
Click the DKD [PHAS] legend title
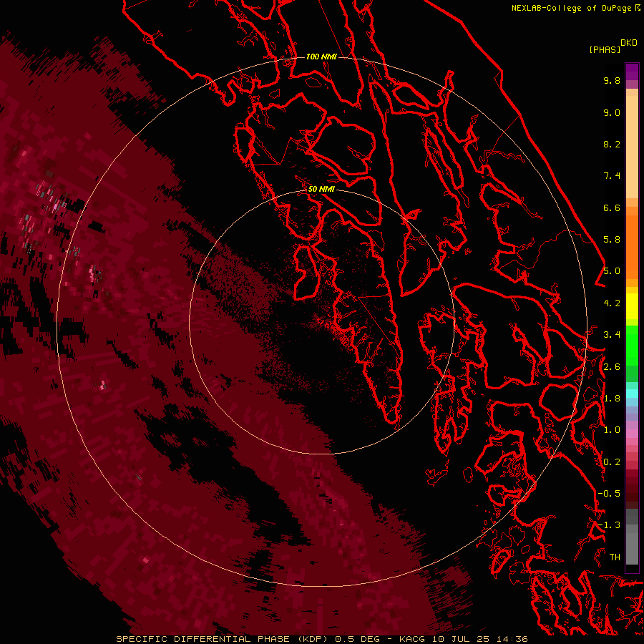click(613, 47)
